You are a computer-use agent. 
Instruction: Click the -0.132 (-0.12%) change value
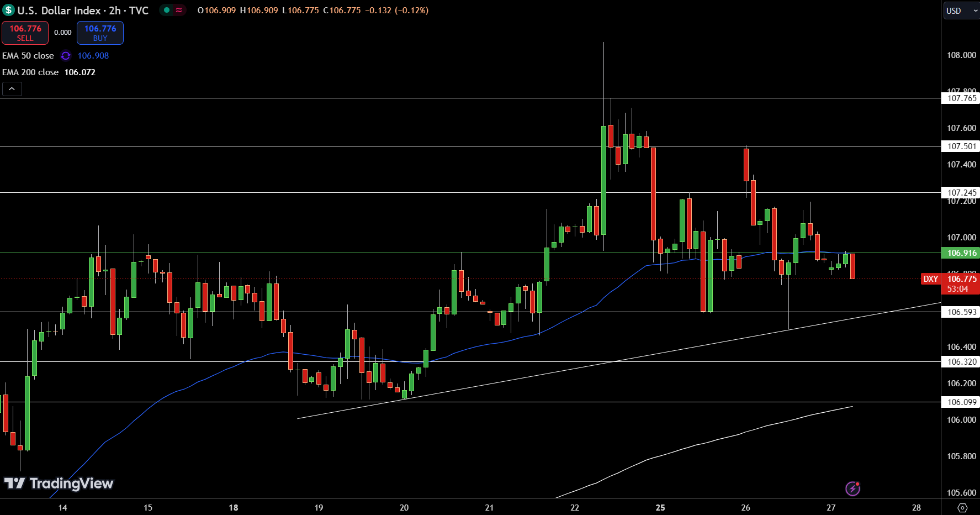(396, 10)
